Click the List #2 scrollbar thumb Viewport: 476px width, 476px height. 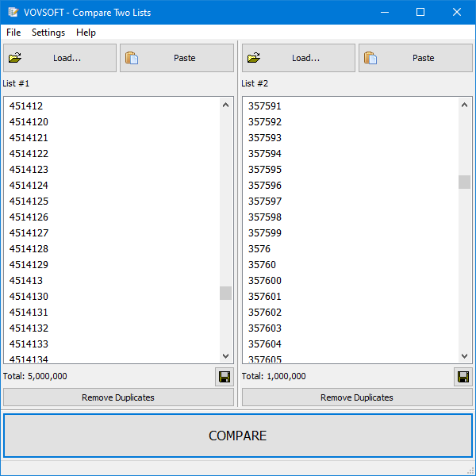pyautogui.click(x=465, y=182)
